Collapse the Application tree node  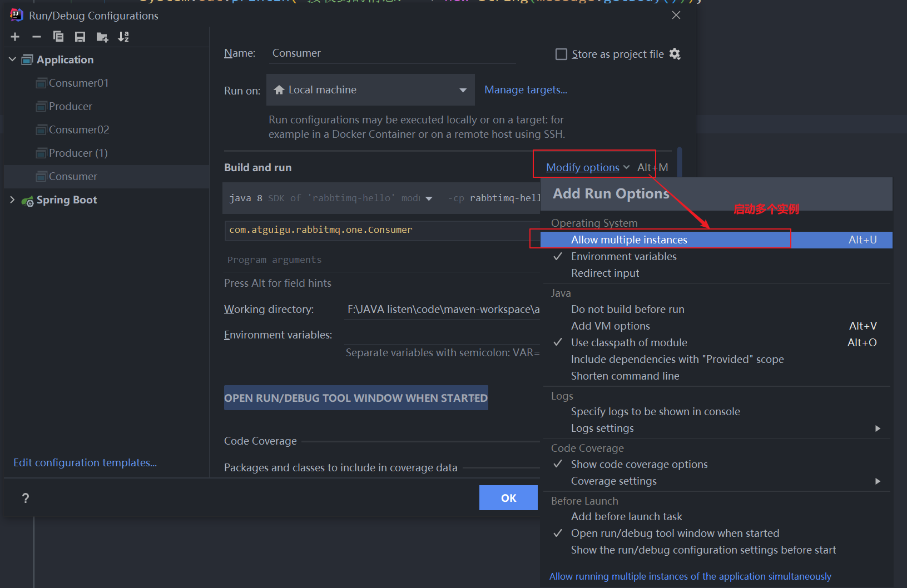[x=12, y=59]
